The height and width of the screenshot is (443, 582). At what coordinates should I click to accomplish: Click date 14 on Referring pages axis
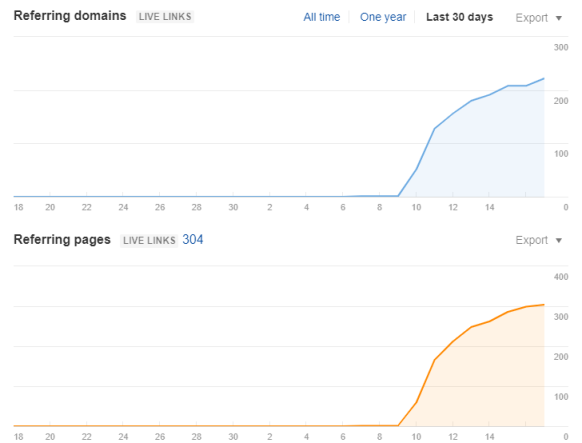(489, 437)
